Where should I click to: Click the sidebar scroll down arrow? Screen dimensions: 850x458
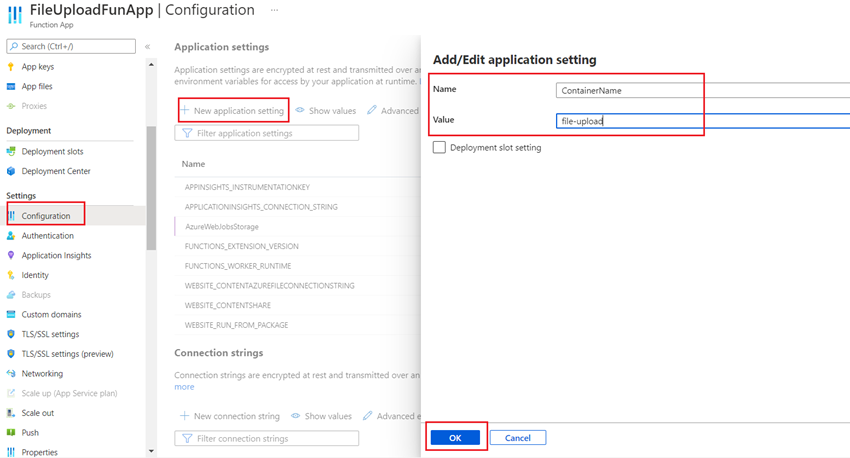point(151,451)
